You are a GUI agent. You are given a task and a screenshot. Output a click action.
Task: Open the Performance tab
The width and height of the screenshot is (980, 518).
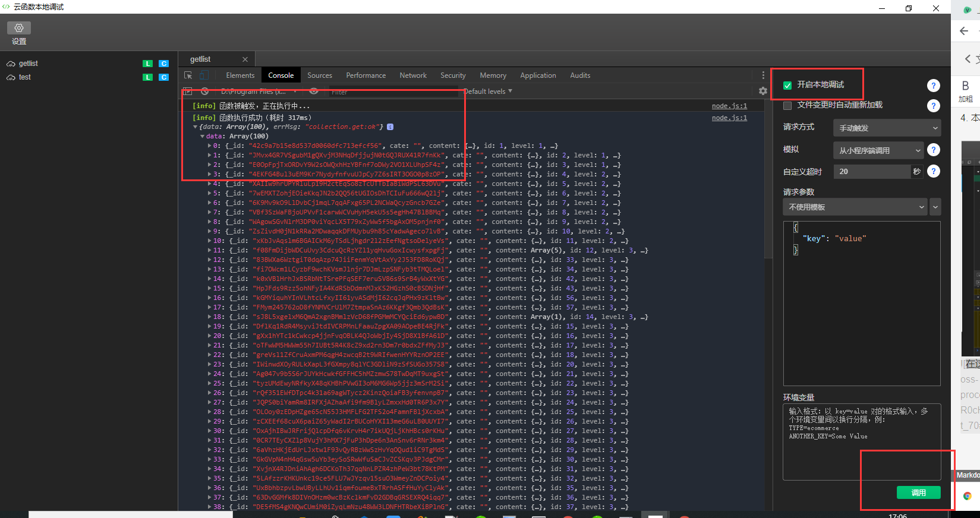tap(366, 75)
